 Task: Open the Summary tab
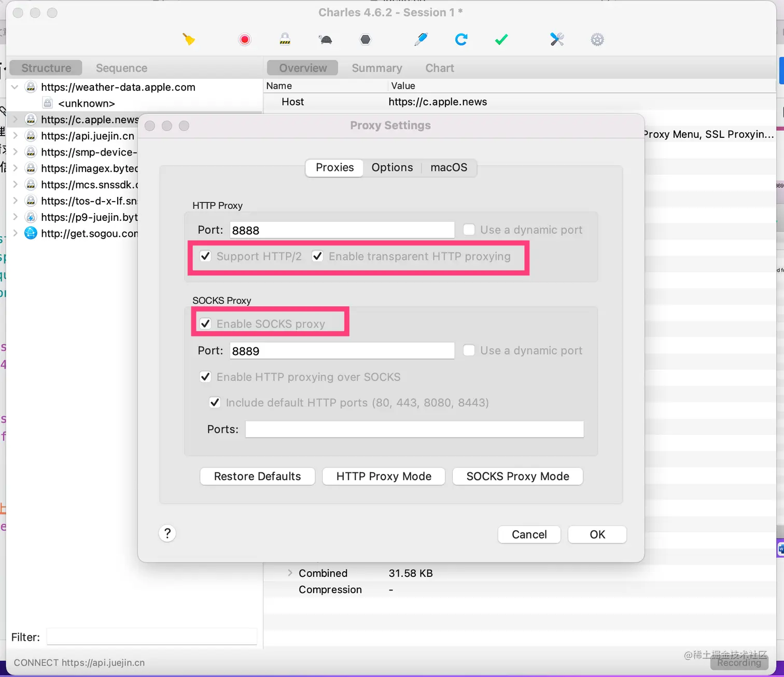tap(377, 68)
